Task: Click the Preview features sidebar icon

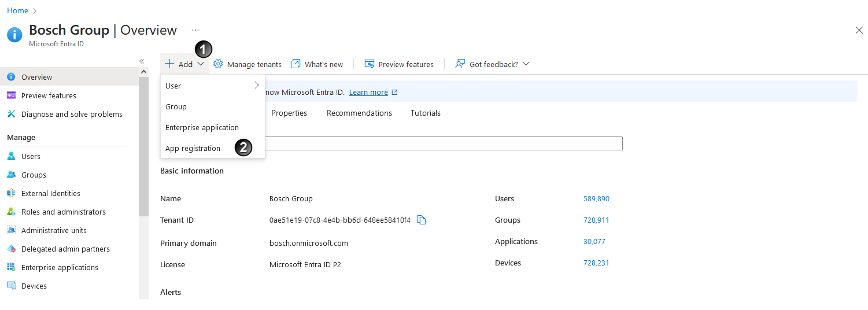Action: click(x=11, y=95)
